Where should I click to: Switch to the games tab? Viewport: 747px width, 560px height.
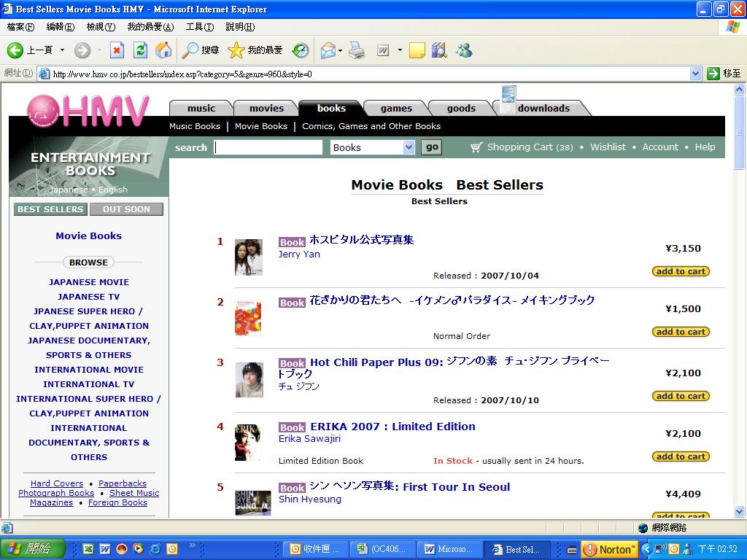[x=396, y=108]
